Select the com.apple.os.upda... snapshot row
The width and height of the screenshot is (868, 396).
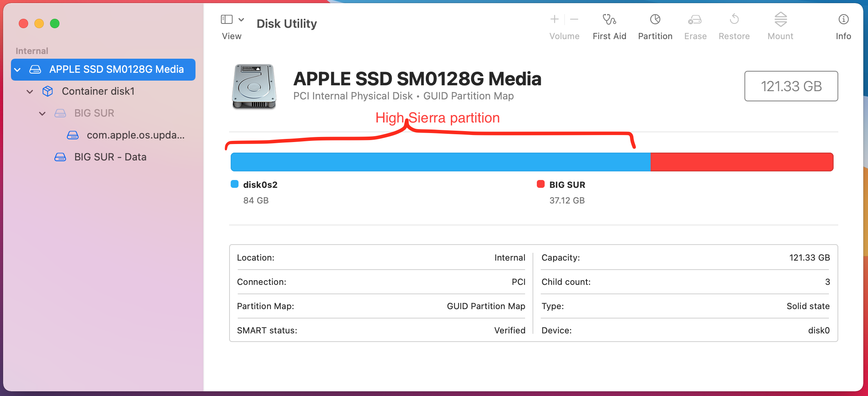(x=103, y=135)
